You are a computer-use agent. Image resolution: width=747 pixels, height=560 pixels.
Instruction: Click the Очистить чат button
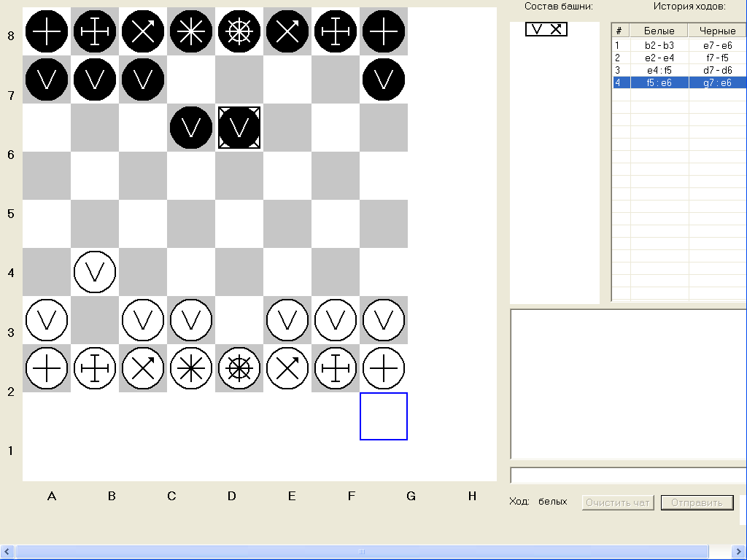[618, 502]
